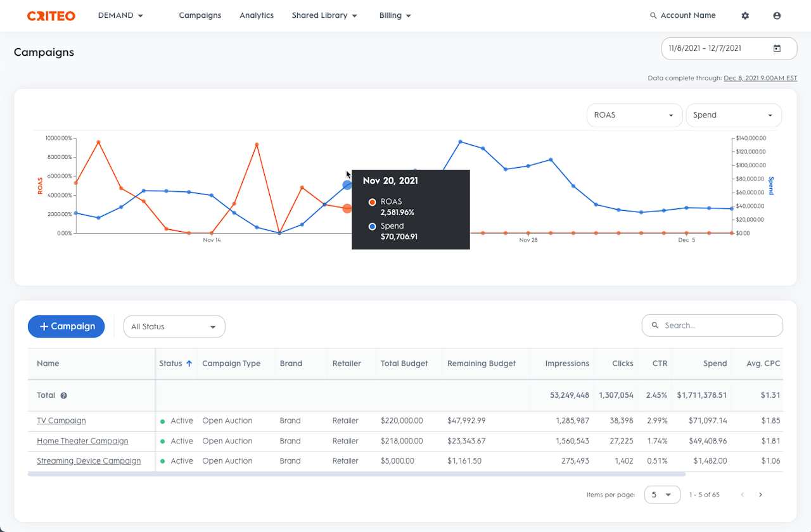The width and height of the screenshot is (811, 532).
Task: Open the Home Theater Campaign link
Action: pos(82,441)
